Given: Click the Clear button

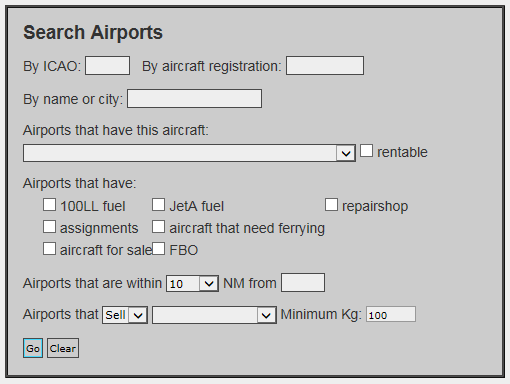Looking at the screenshot, I should click(63, 348).
